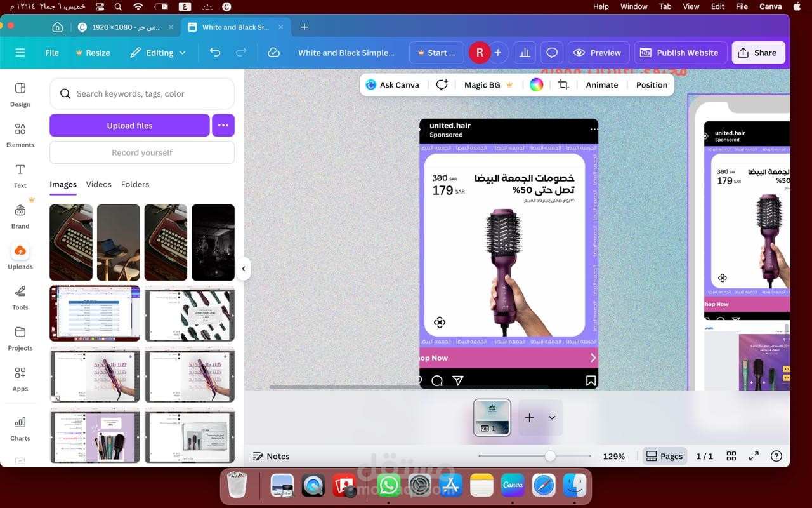Click the Animate button

pos(602,84)
